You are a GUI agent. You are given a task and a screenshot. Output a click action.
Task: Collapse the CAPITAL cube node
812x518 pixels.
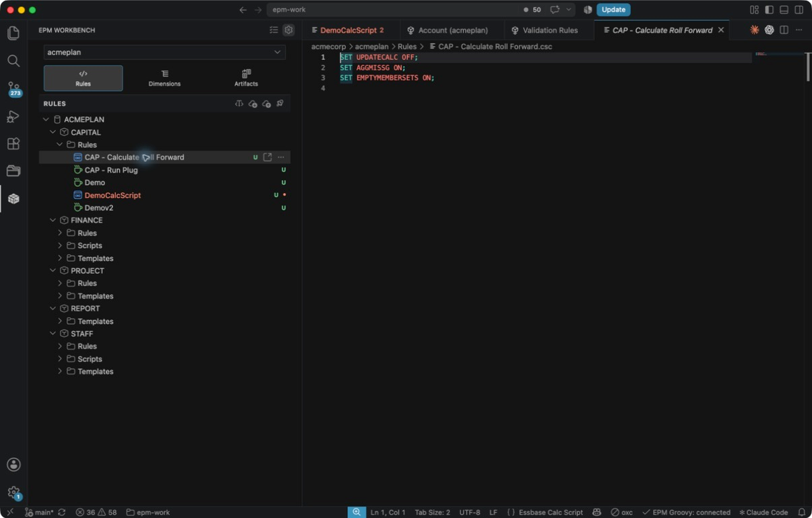53,132
